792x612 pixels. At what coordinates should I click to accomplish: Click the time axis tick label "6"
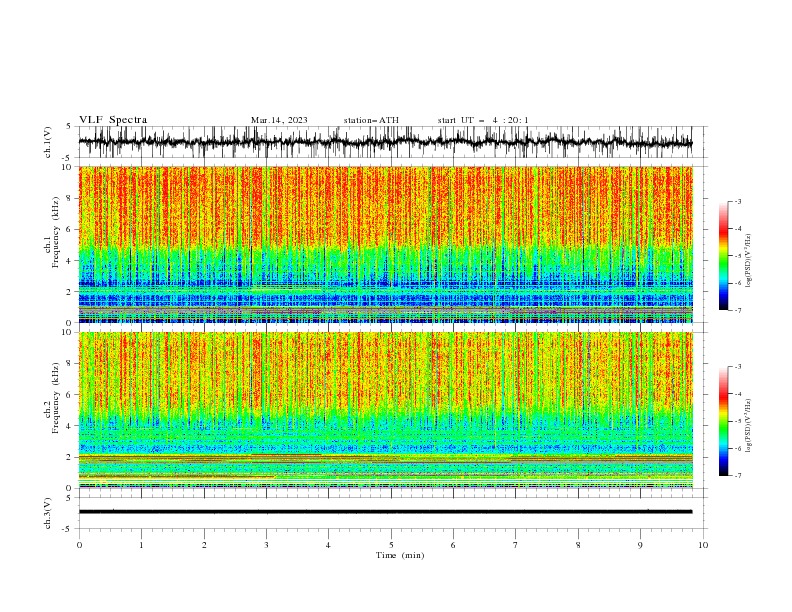pos(453,545)
